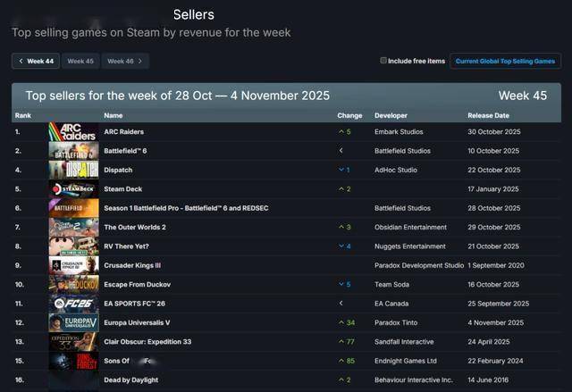The height and width of the screenshot is (392, 572).
Task: Open Season 1 Battlefield Pro REDSEC link
Action: click(186, 208)
